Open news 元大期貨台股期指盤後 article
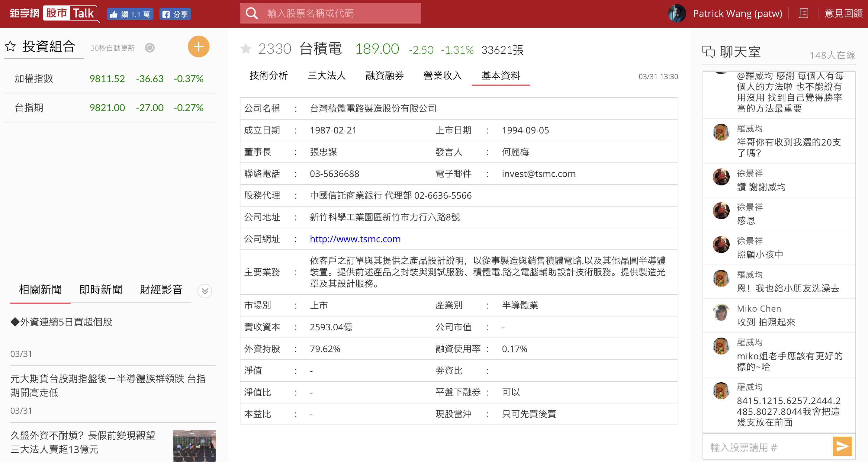Image resolution: width=868 pixels, height=462 pixels. point(108,386)
